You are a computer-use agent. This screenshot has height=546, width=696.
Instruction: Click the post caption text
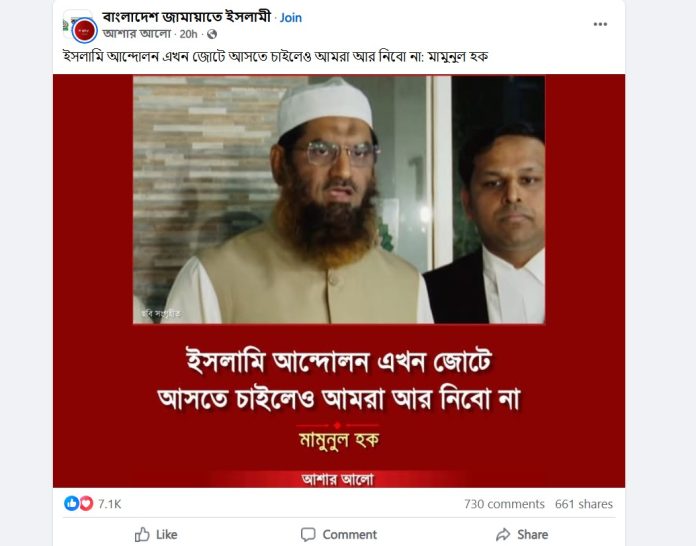(x=276, y=57)
